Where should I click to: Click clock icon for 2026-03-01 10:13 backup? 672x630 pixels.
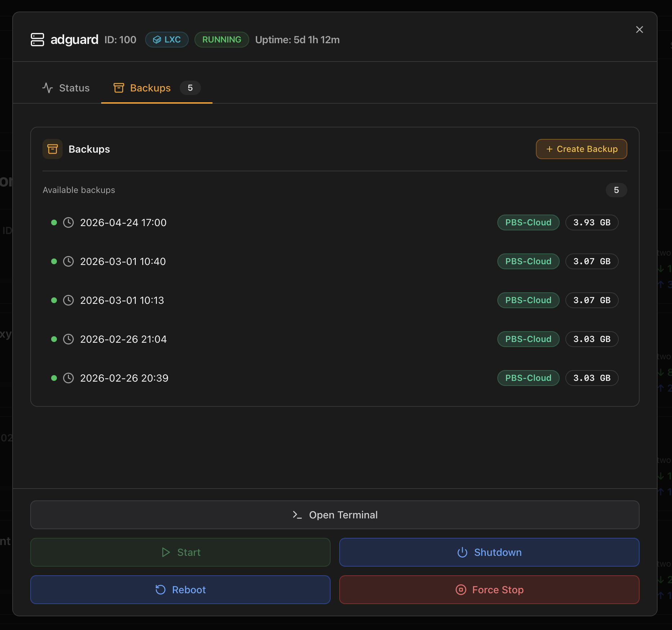tap(68, 300)
